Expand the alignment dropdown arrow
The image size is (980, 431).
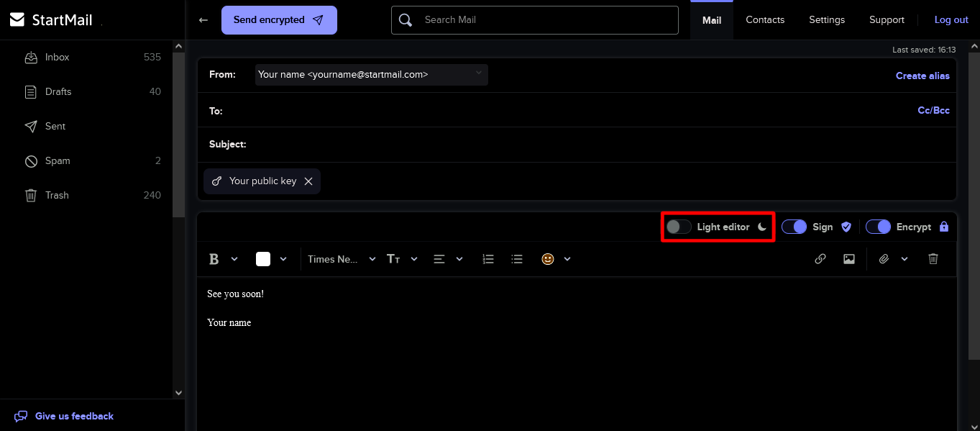pos(459,259)
